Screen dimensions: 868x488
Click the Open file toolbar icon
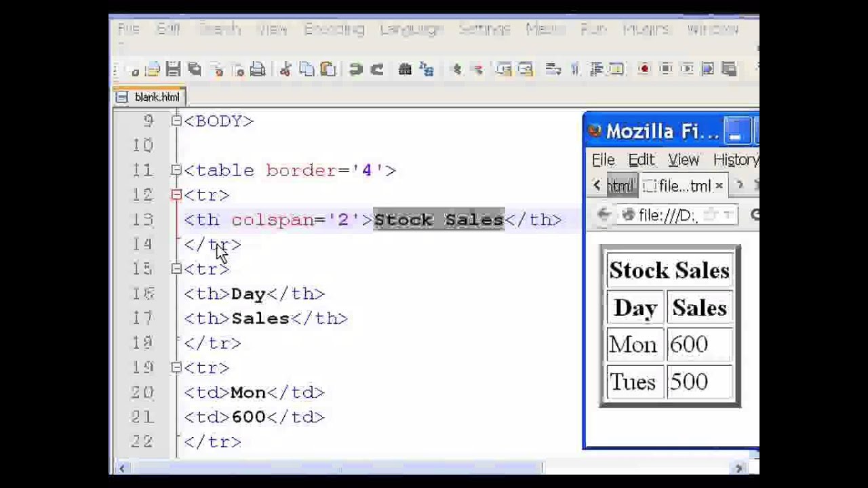pos(153,69)
